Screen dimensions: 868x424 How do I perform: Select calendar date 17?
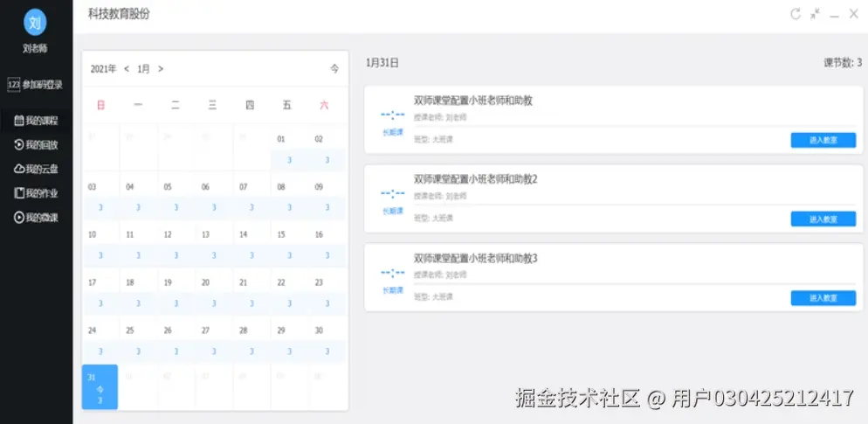click(x=100, y=292)
